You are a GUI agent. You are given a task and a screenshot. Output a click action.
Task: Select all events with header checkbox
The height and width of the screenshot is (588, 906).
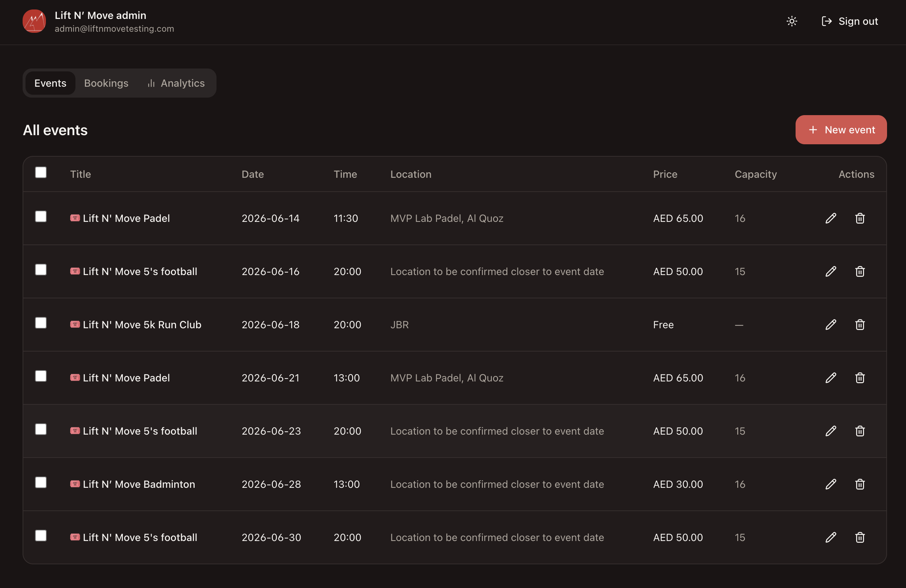[x=41, y=172]
